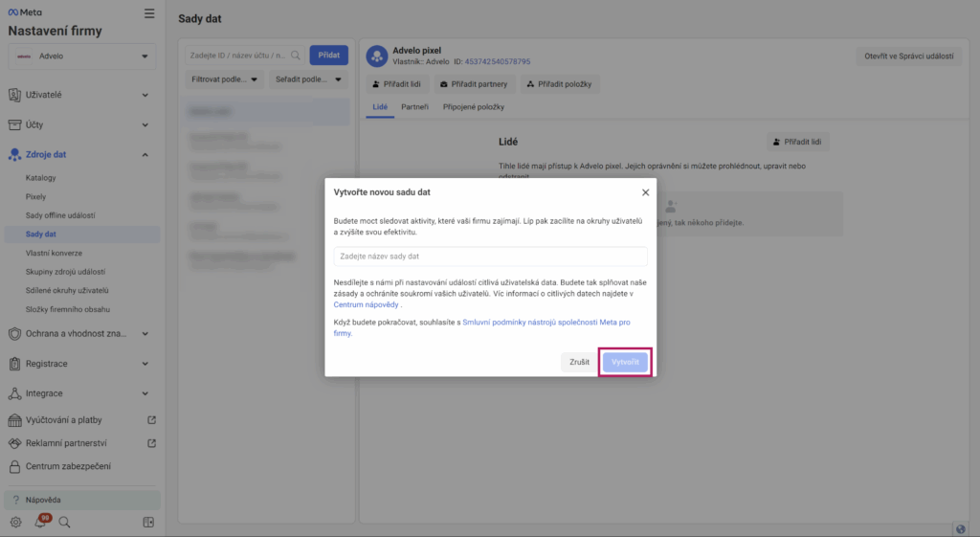Open settings gear icon in bottom bar

point(16,522)
